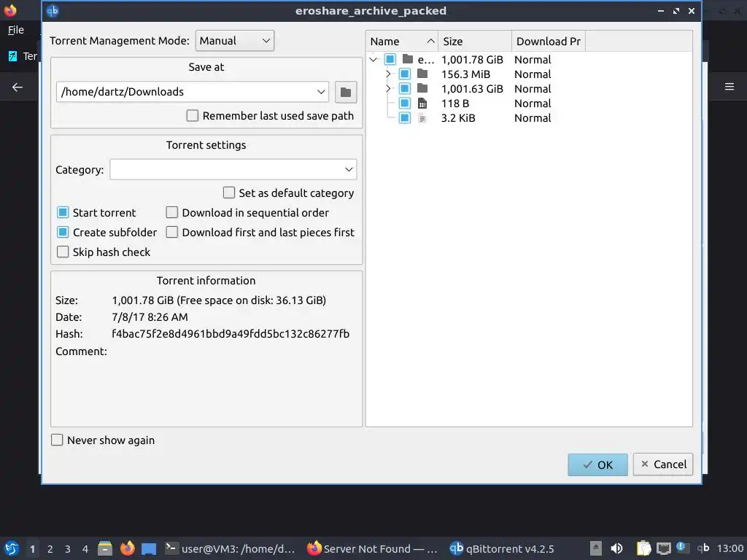Select the 156.3 MiB folder icon

[422, 74]
